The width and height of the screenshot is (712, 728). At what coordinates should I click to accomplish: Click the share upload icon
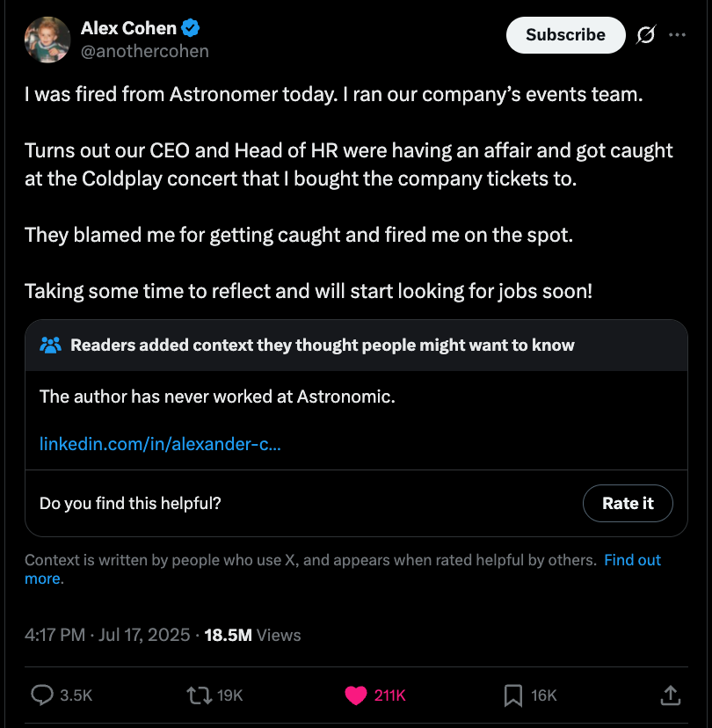point(670,695)
